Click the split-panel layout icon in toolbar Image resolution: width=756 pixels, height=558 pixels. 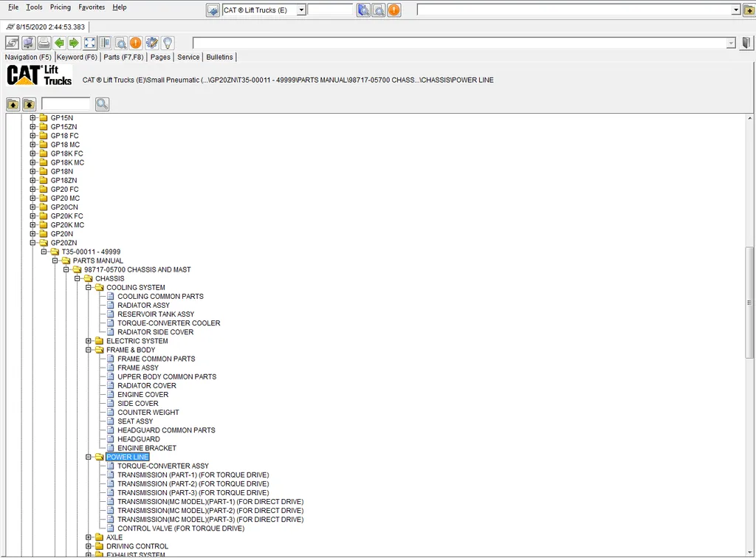[x=105, y=43]
